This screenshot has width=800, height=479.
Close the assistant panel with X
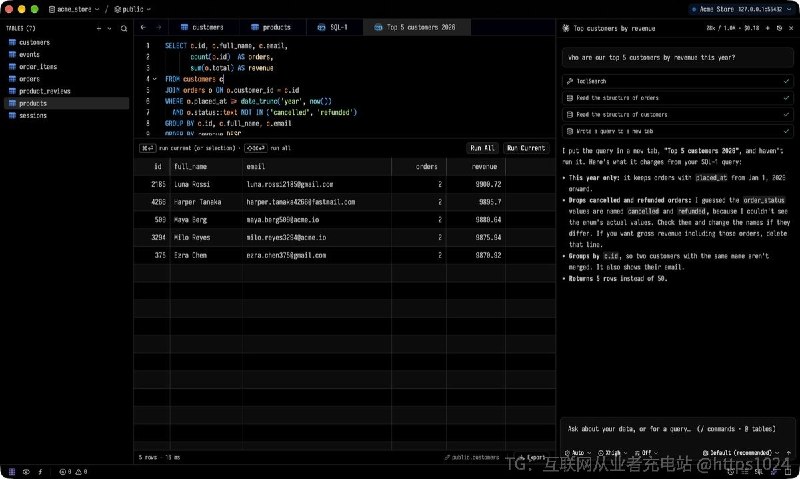pos(791,28)
